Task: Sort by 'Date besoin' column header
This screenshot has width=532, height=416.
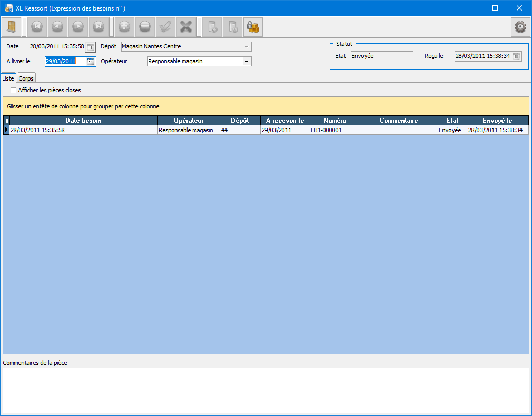Action: click(83, 121)
